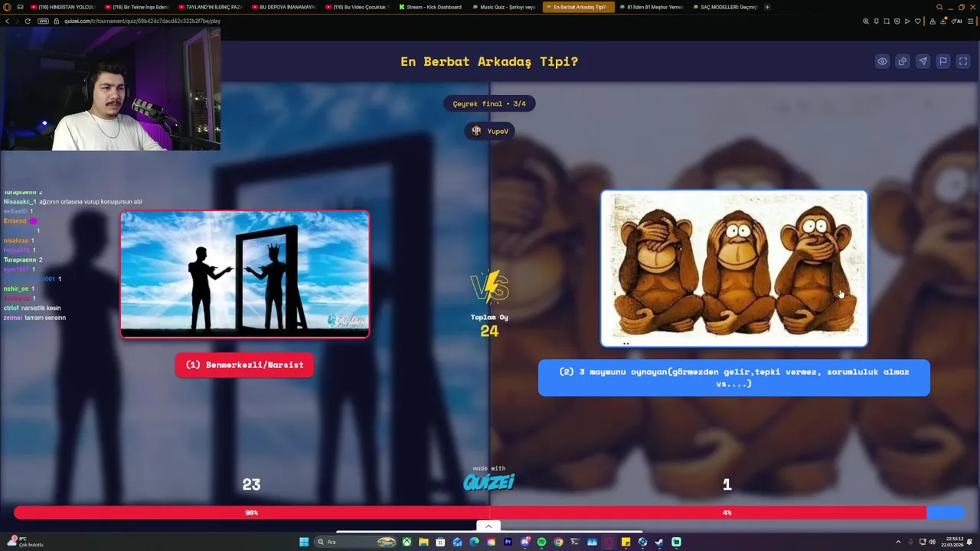Click chat message 'narsistlik kesin'
Screen dimensions: 980x551
[41, 308]
